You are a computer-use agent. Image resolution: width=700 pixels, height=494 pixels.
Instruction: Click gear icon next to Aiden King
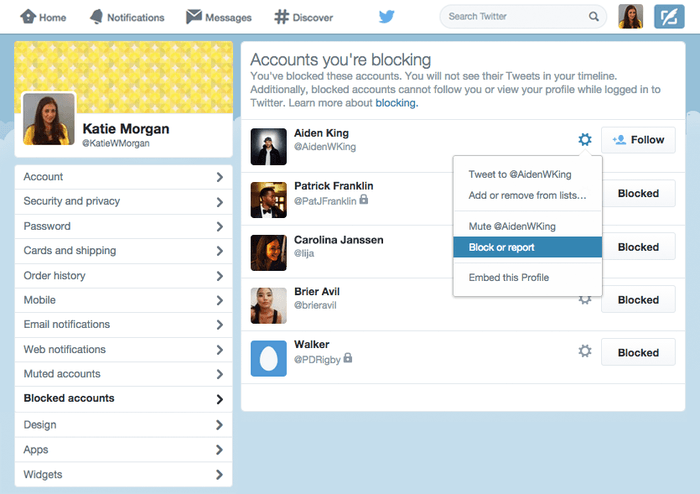[585, 140]
